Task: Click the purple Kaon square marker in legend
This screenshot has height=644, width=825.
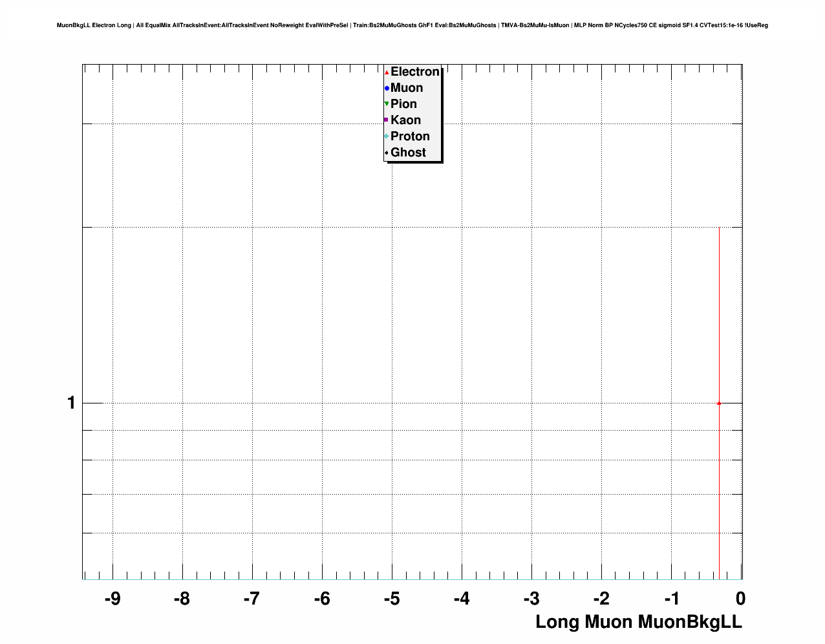Action: 387,120
